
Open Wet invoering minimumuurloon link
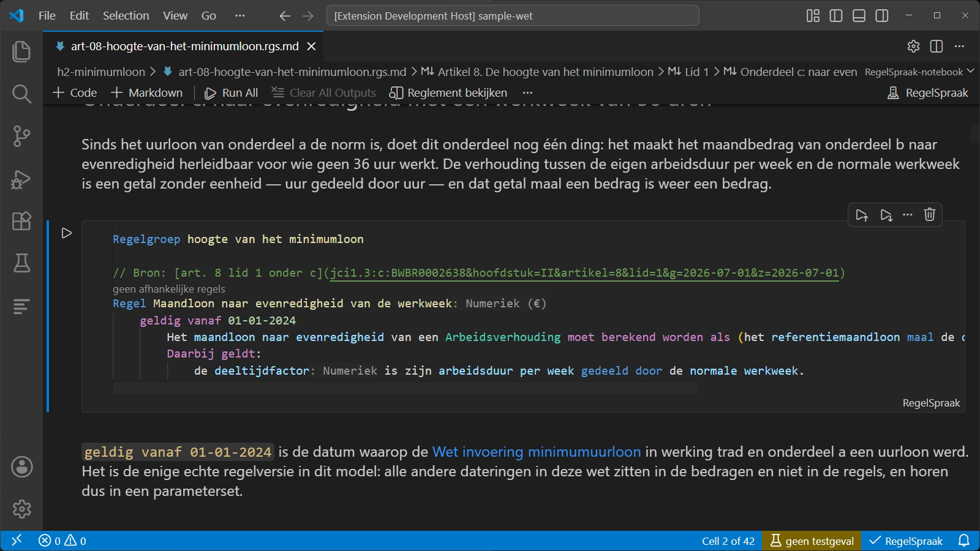click(x=537, y=452)
